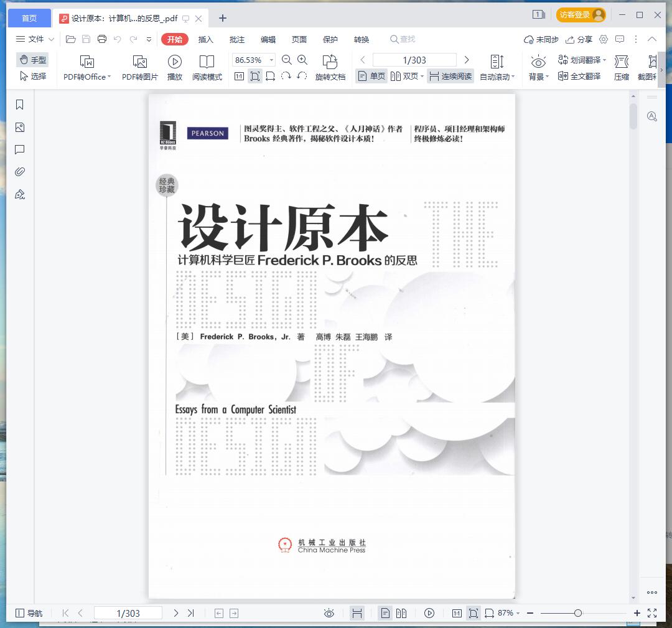Rotate the view counterclockwise

point(302,77)
